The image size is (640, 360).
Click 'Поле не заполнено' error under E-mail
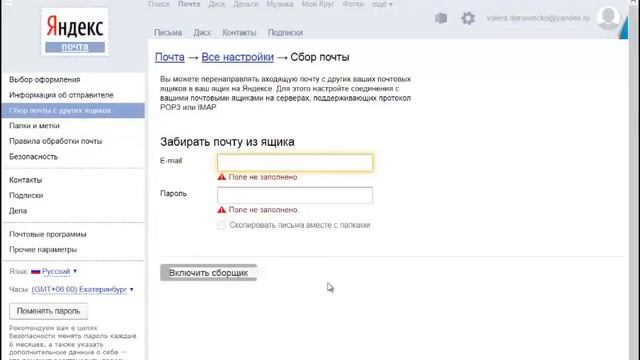263,177
